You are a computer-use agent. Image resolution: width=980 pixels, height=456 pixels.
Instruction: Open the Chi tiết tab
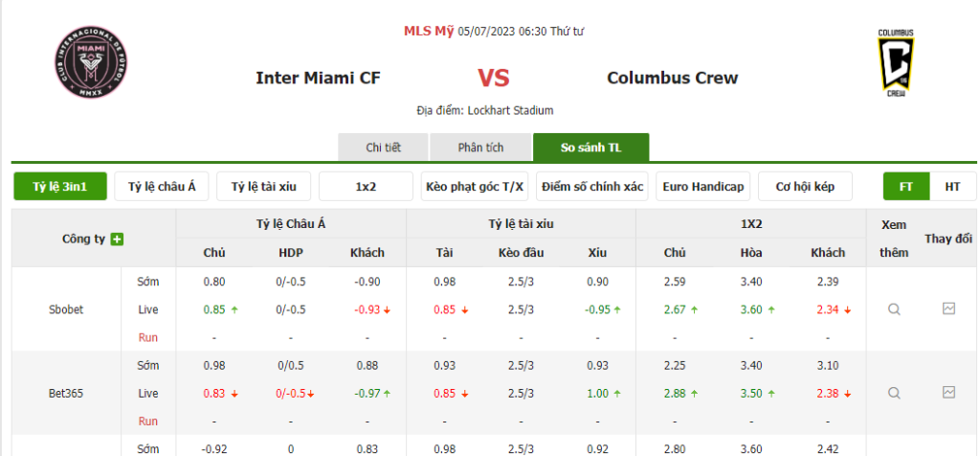point(383,148)
